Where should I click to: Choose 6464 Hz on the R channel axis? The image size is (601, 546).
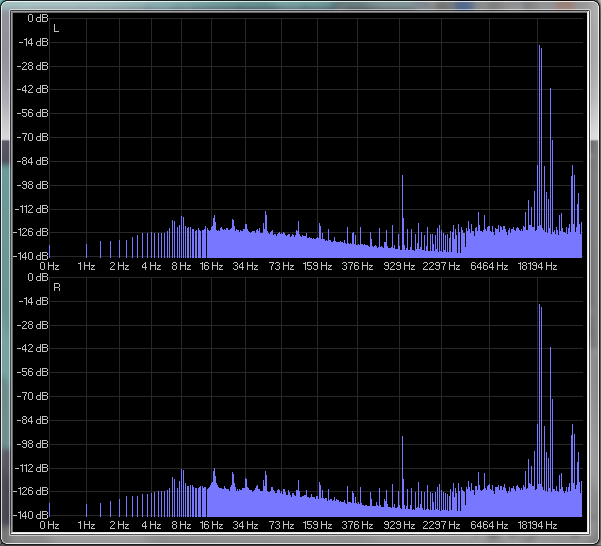(489, 525)
